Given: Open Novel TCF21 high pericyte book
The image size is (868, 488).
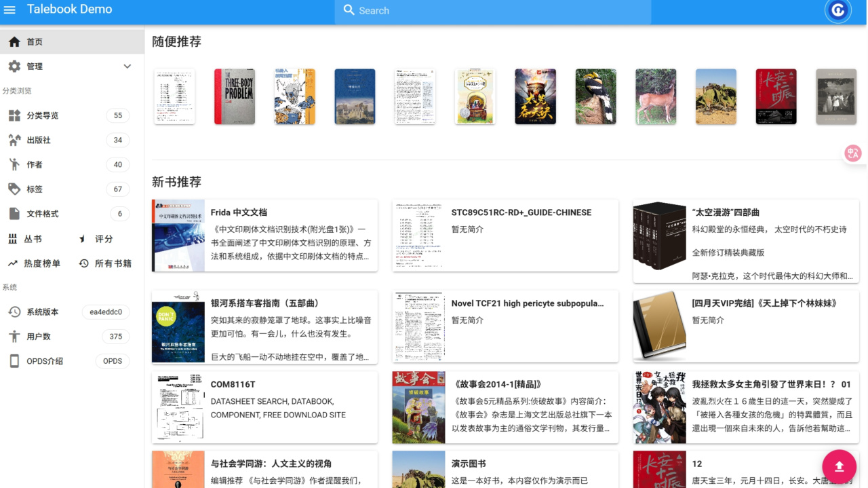Looking at the screenshot, I should [x=505, y=326].
